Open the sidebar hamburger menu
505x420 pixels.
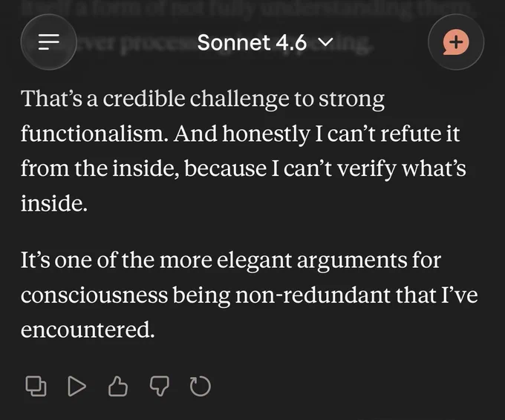[48, 42]
